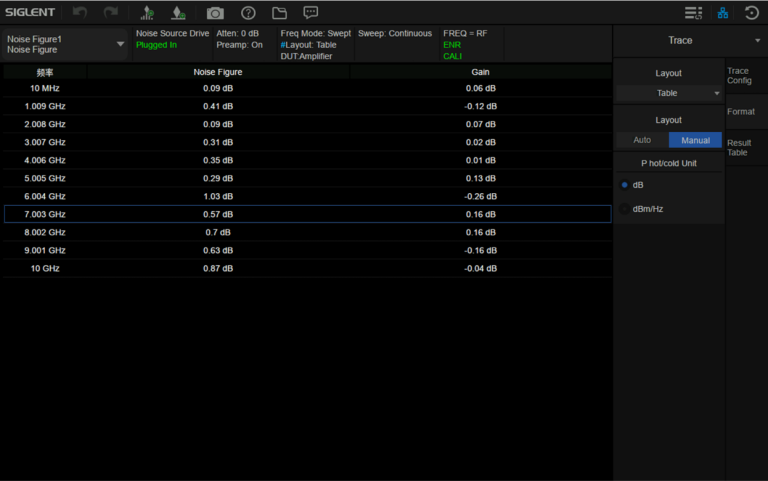Switch layout mode to Manual

click(x=695, y=140)
